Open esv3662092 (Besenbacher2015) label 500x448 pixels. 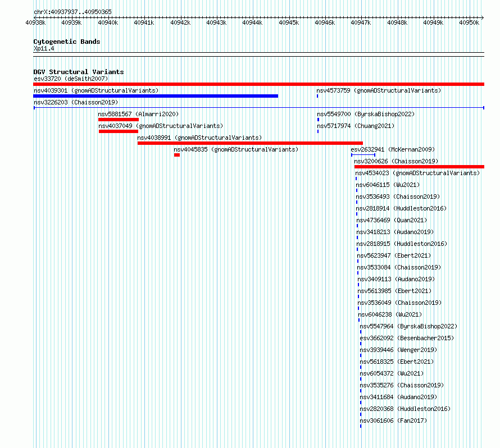tap(407, 338)
